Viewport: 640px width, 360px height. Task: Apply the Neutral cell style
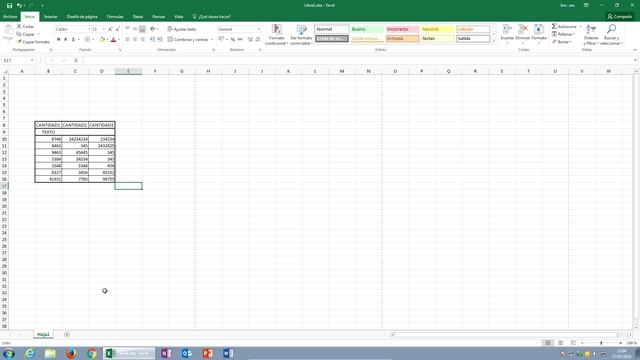pos(437,29)
